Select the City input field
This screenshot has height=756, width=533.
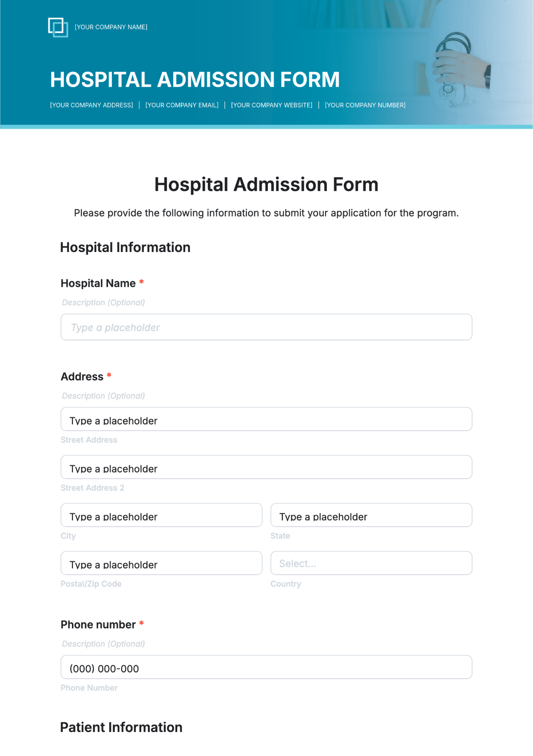(x=161, y=515)
